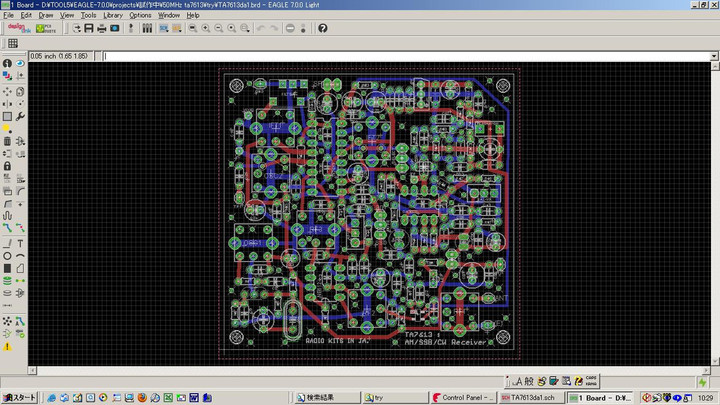Click the Help question mark icon
The width and height of the screenshot is (720, 405).
point(323,28)
